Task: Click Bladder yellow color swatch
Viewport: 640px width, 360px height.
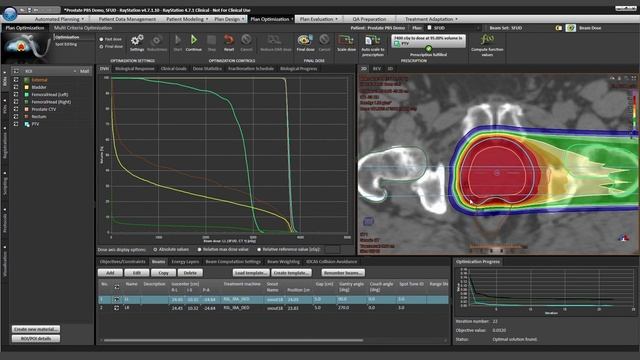Action: pos(27,87)
